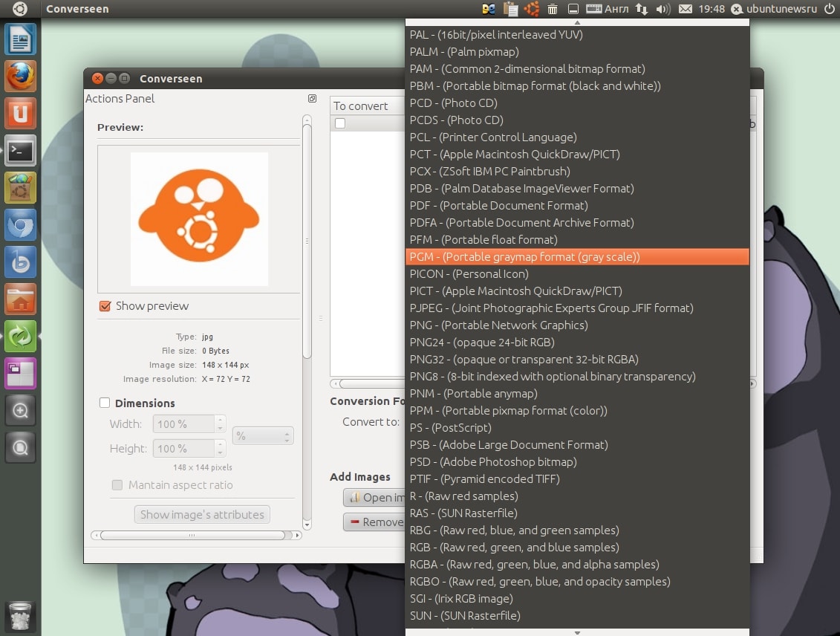Open the Trash icon in the launcher
This screenshot has height=636, width=840.
click(x=20, y=616)
